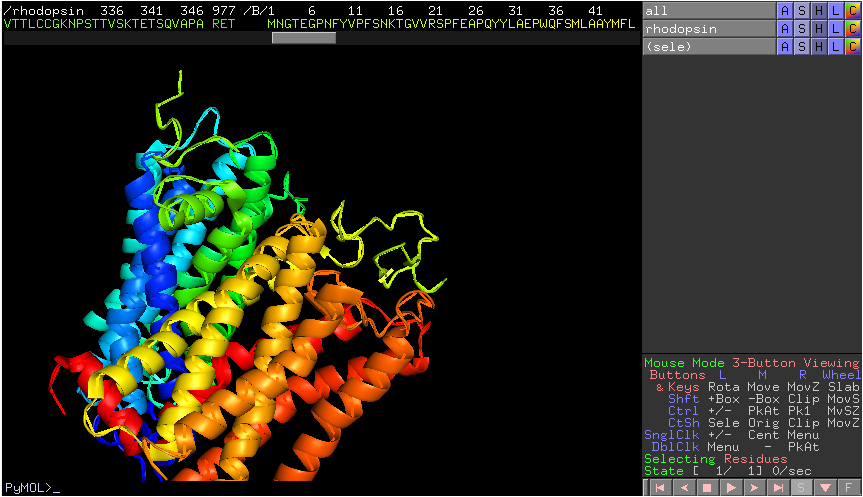
Task: Stop movie playback
Action: (707, 488)
